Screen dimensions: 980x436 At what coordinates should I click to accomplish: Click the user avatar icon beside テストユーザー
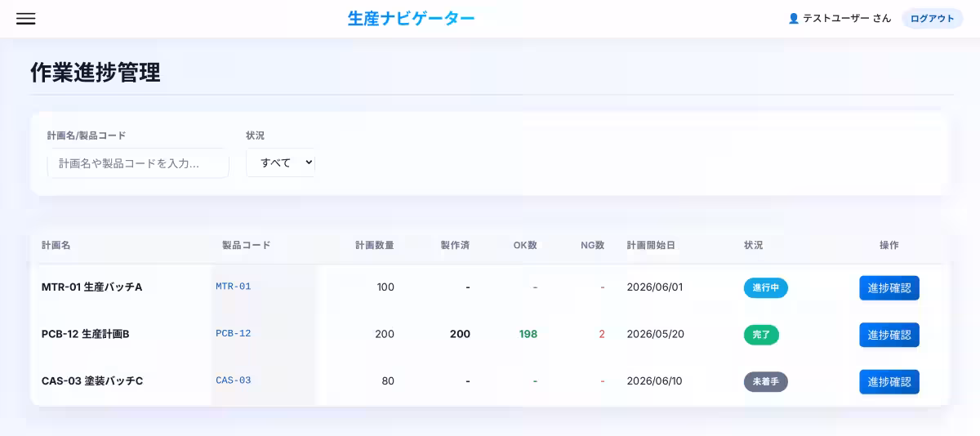pyautogui.click(x=793, y=19)
